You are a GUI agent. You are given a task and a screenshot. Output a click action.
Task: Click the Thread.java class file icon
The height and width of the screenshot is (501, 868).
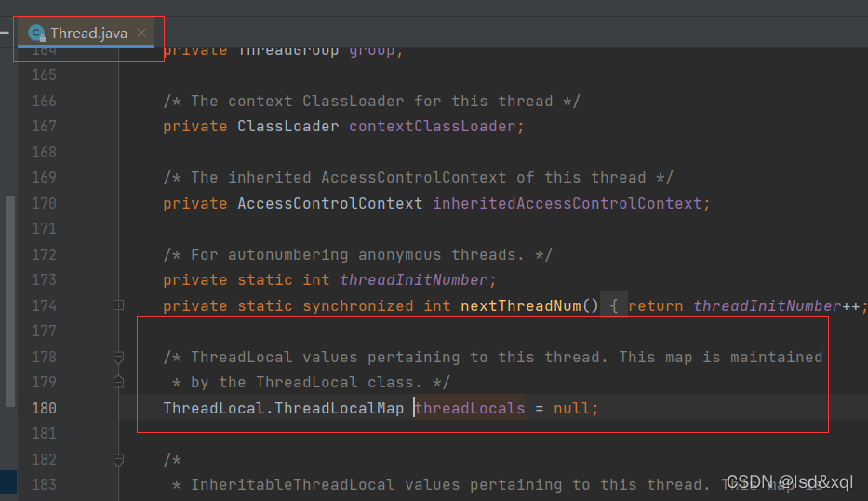click(x=36, y=34)
